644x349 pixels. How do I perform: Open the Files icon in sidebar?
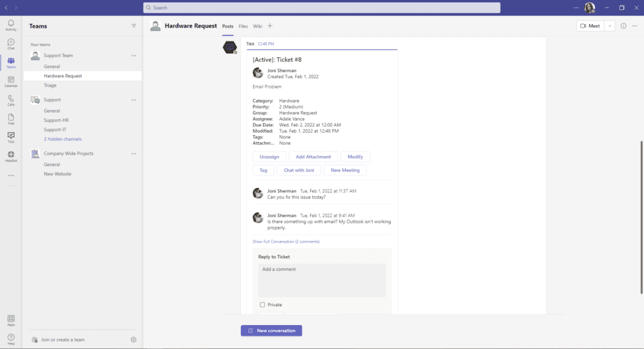[x=11, y=119]
